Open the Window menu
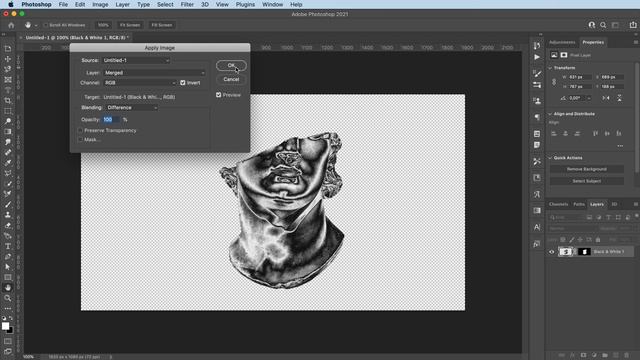The image size is (640, 360). [272, 4]
